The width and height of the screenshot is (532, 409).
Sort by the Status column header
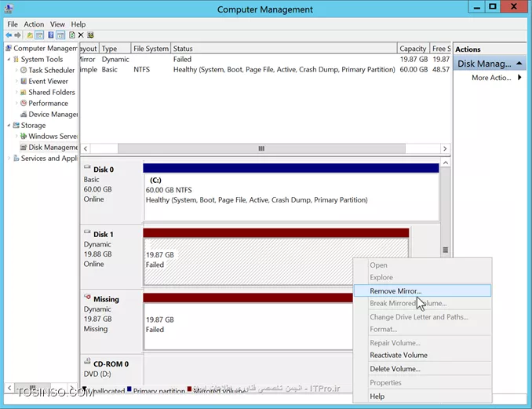(x=284, y=49)
